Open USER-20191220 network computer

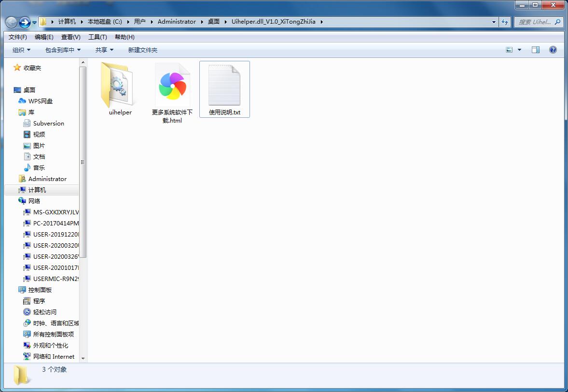click(56, 235)
